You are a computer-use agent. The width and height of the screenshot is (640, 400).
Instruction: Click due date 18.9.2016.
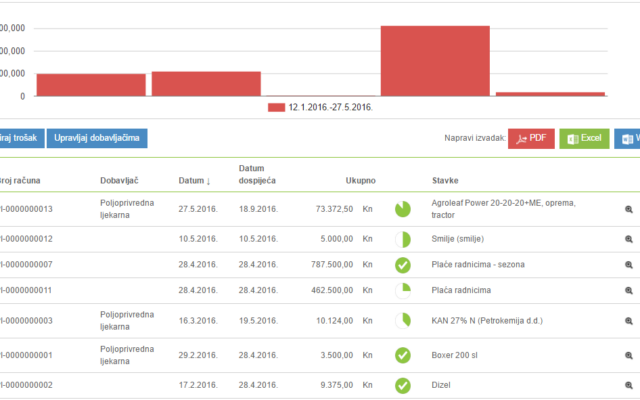(x=258, y=209)
